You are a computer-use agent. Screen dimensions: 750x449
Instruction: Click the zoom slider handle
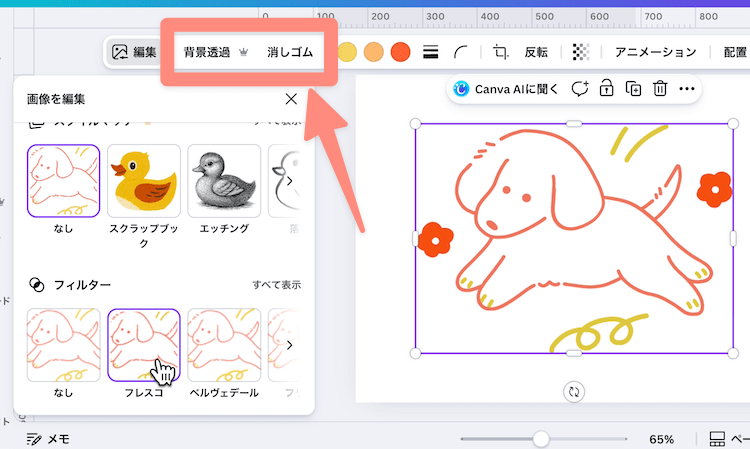tap(541, 438)
